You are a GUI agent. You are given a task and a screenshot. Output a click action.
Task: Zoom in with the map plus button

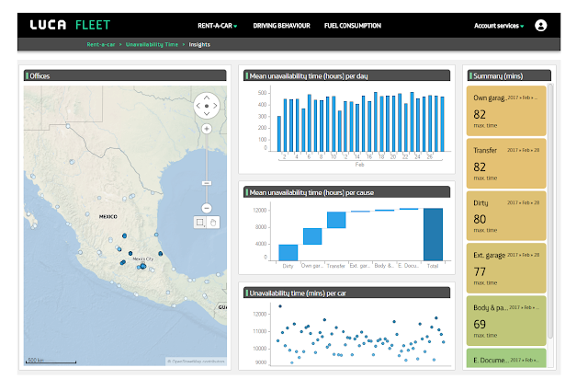pos(206,129)
